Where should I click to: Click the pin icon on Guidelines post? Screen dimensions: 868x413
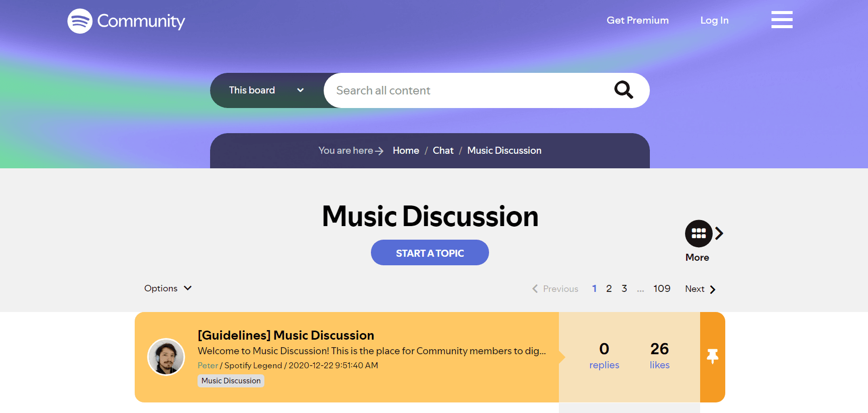point(712,356)
